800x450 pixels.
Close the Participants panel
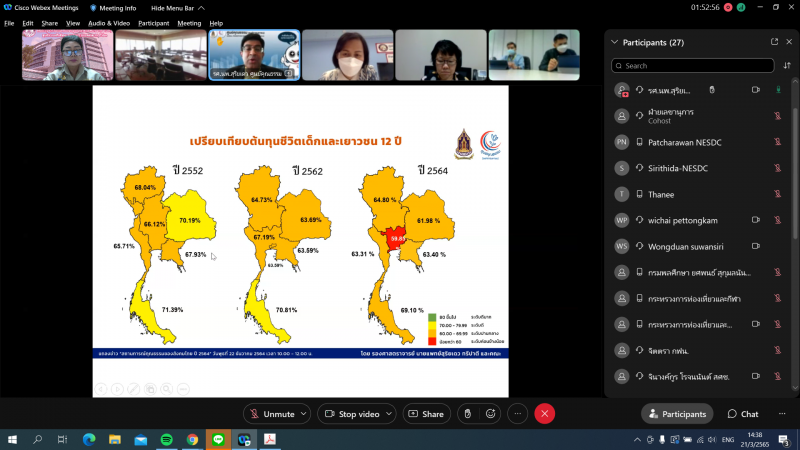[x=789, y=42]
